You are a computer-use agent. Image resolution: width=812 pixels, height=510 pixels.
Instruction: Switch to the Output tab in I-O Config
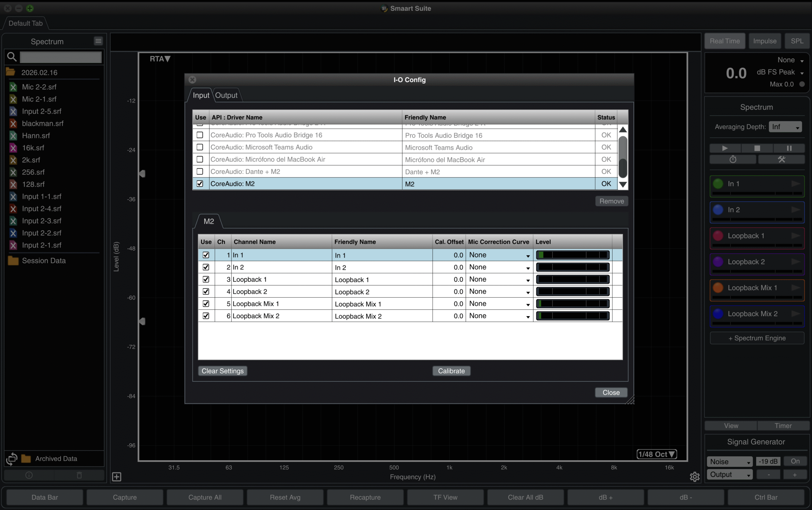pyautogui.click(x=226, y=96)
